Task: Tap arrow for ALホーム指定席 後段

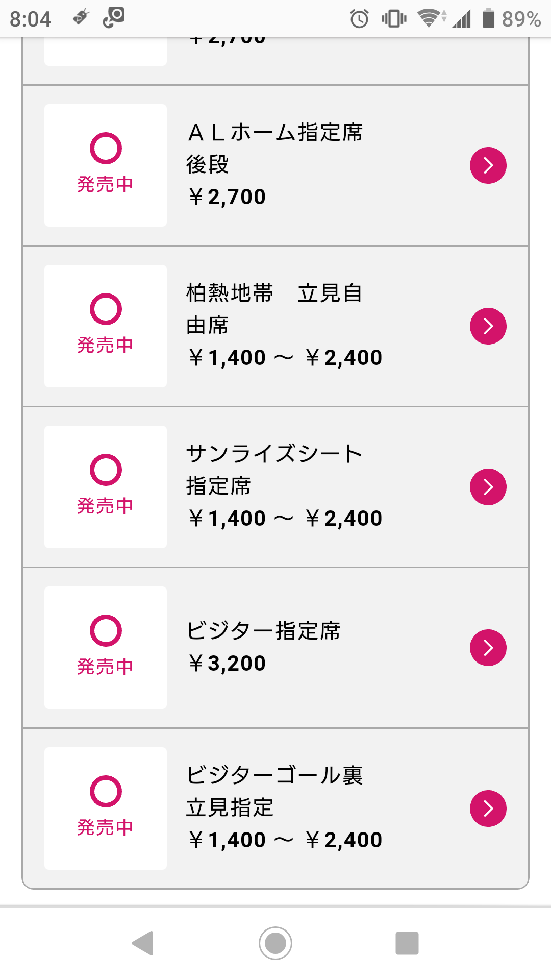Action: [x=488, y=165]
